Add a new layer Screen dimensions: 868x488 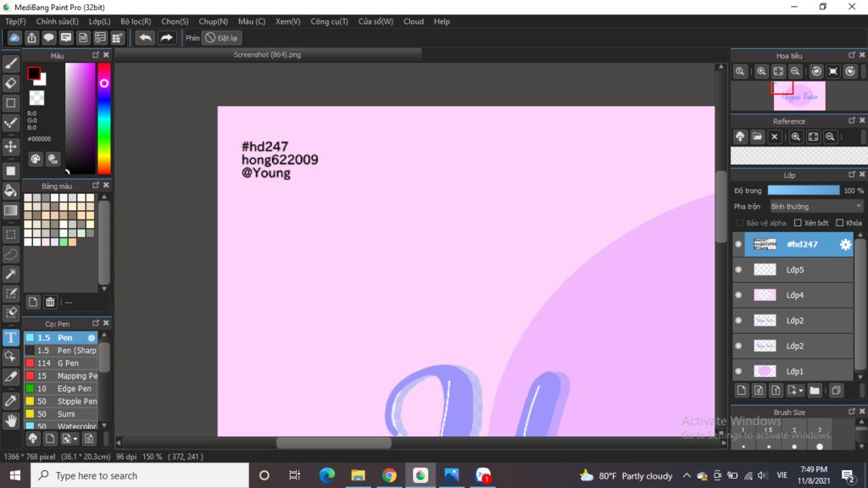741,391
